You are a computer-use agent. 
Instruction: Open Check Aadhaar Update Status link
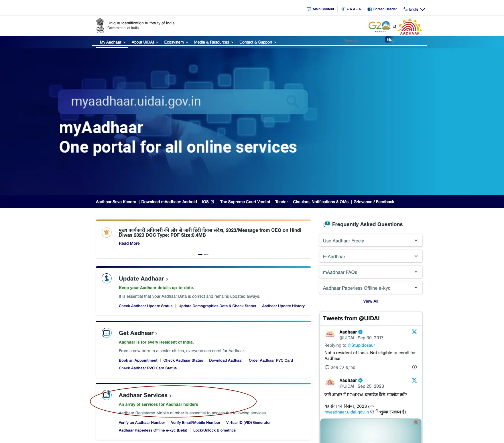point(145,306)
